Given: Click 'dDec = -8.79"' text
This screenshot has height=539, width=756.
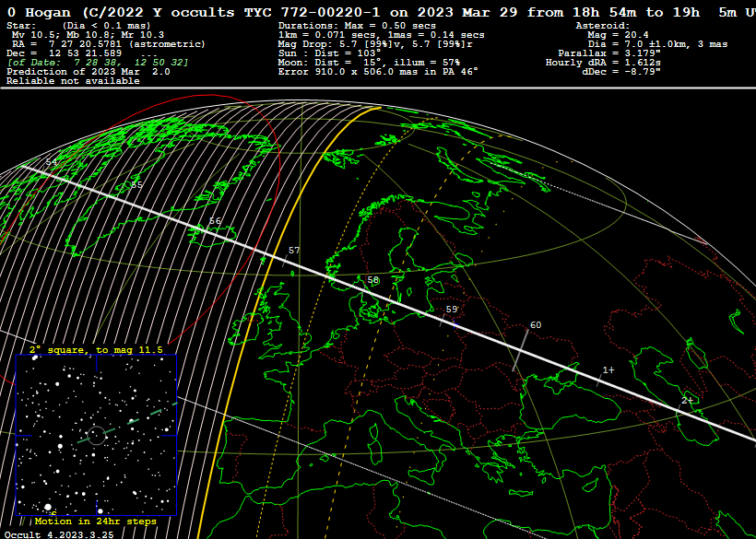Looking at the screenshot, I should 621,72.
